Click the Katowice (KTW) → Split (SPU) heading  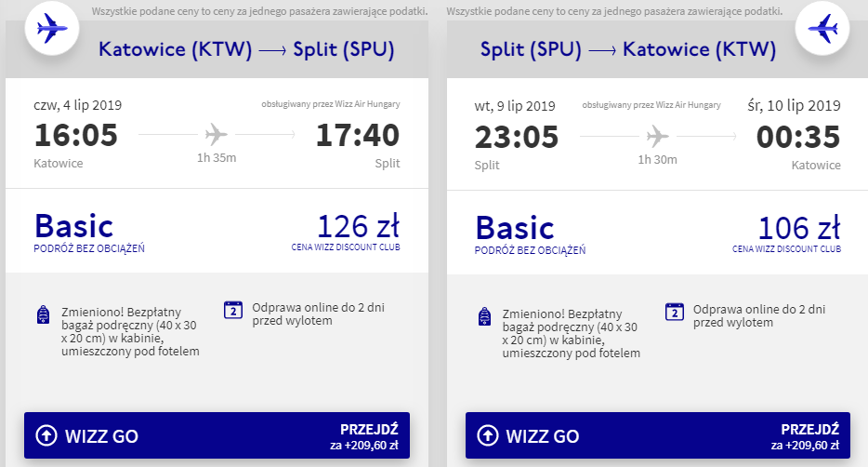246,49
